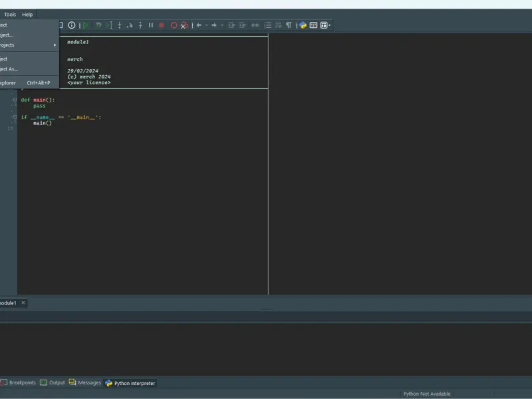Image resolution: width=532 pixels, height=399 pixels.
Task: Click the Run to cursor icon
Action: (x=109, y=25)
